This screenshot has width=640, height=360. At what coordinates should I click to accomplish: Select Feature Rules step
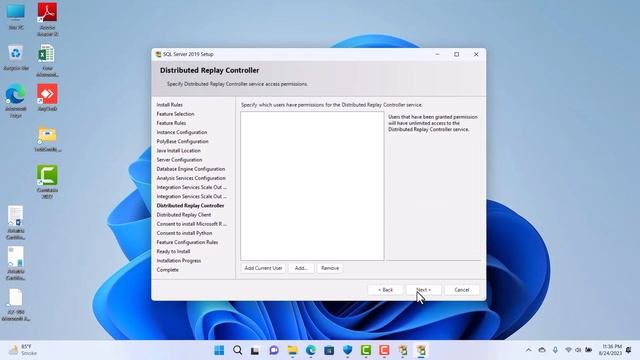coord(171,123)
